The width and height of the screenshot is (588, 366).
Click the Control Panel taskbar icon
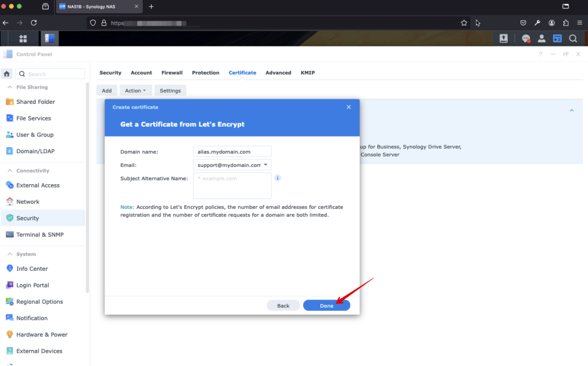point(49,38)
